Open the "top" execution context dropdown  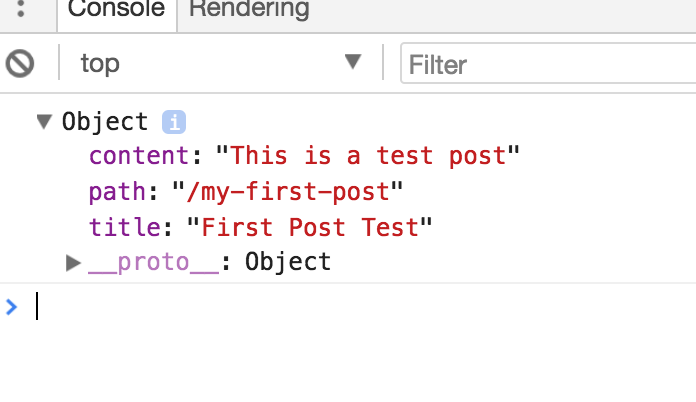coord(220,64)
